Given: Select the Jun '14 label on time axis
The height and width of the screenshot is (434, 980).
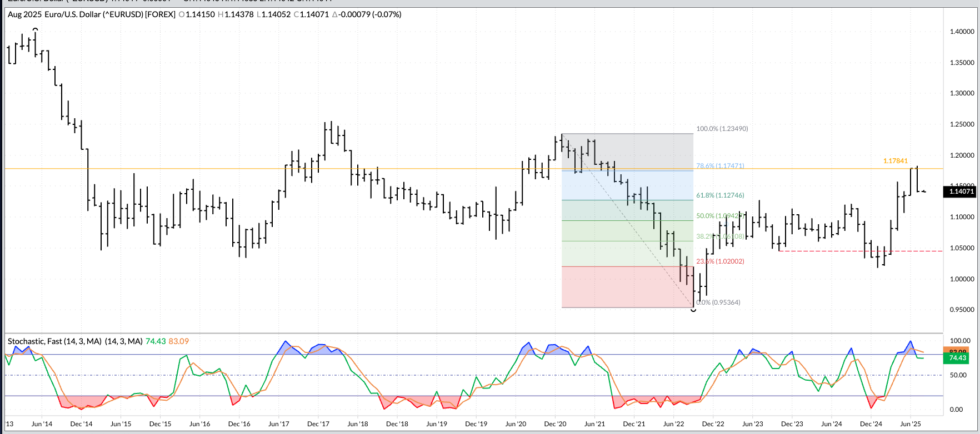Looking at the screenshot, I should 42,424.
